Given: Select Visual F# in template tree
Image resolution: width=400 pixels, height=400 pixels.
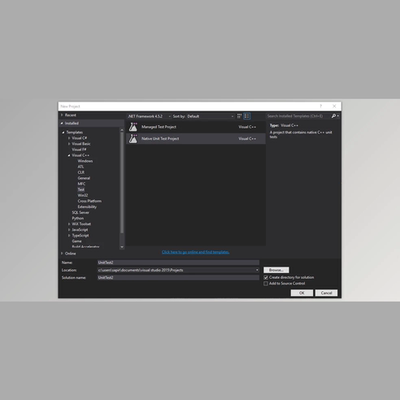Looking at the screenshot, I should point(79,149).
